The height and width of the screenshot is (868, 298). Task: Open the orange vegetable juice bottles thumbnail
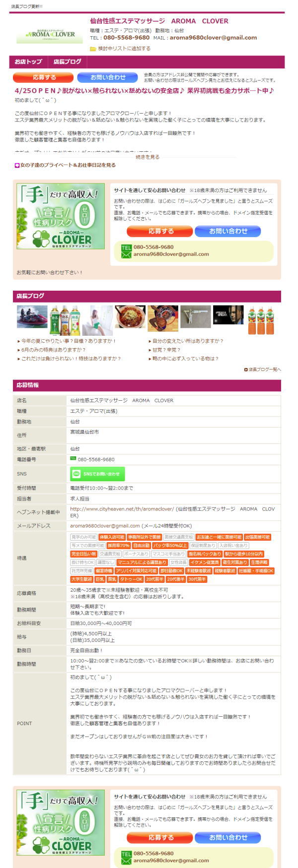260,320
